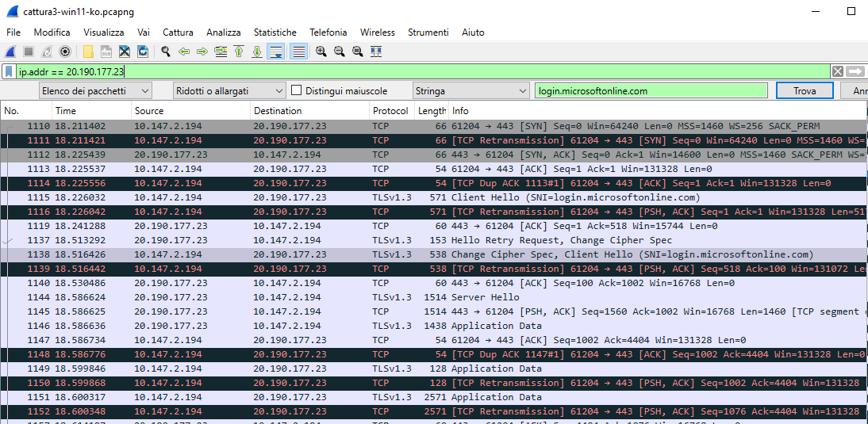Close this capture file icon

pyautogui.click(x=125, y=52)
